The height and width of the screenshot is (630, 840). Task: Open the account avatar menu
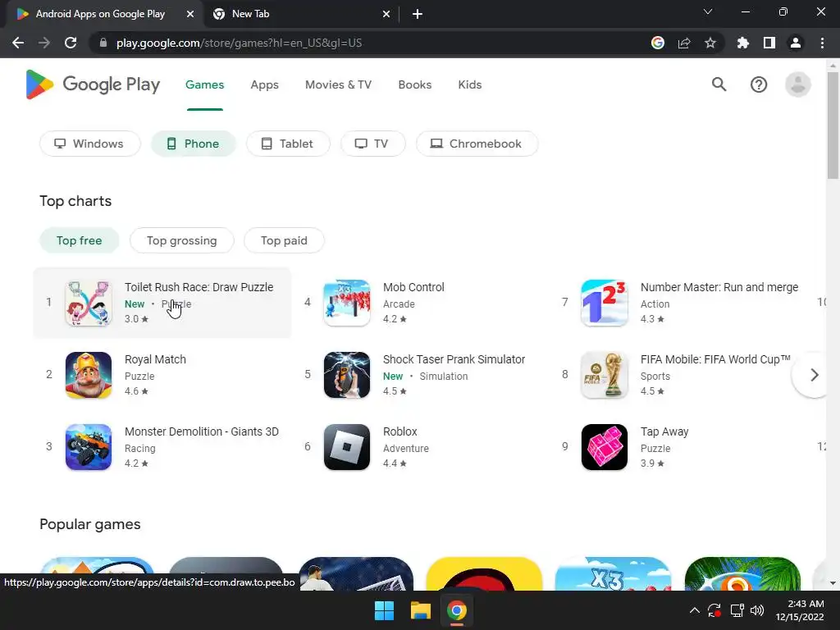pos(797,84)
